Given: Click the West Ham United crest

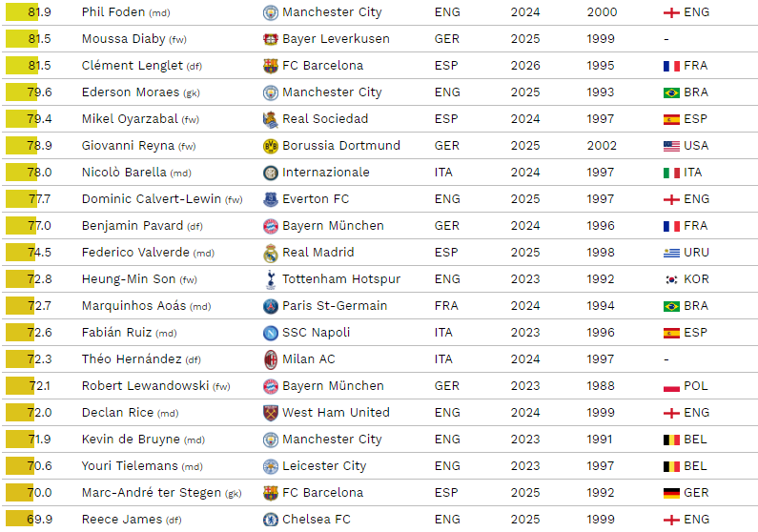Looking at the screenshot, I should 270,413.
